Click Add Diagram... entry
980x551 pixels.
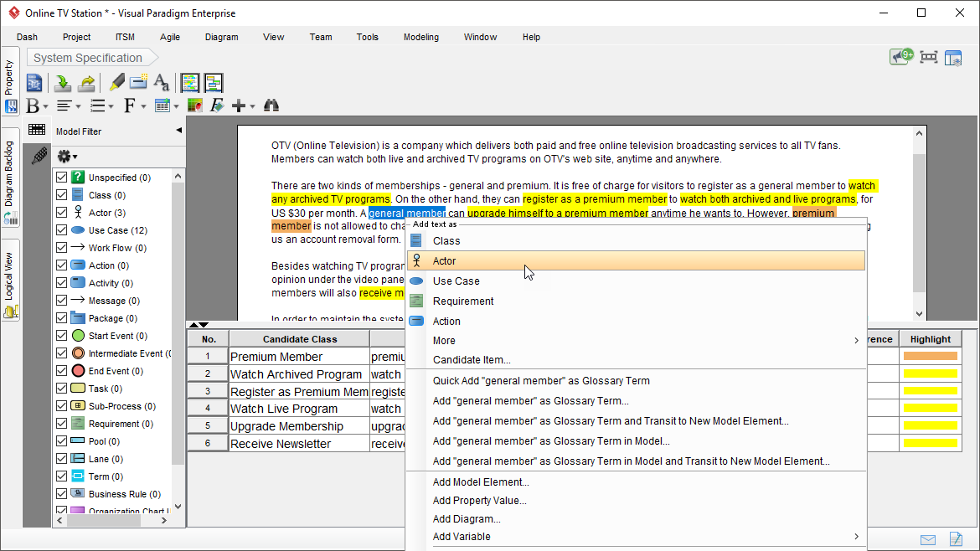[637, 519]
